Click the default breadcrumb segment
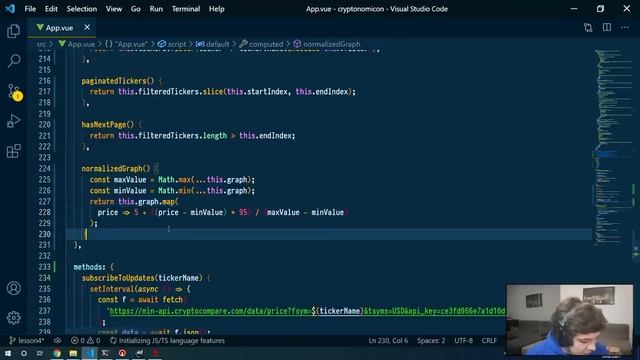Image resolution: width=640 pixels, height=360 pixels. 213,44
